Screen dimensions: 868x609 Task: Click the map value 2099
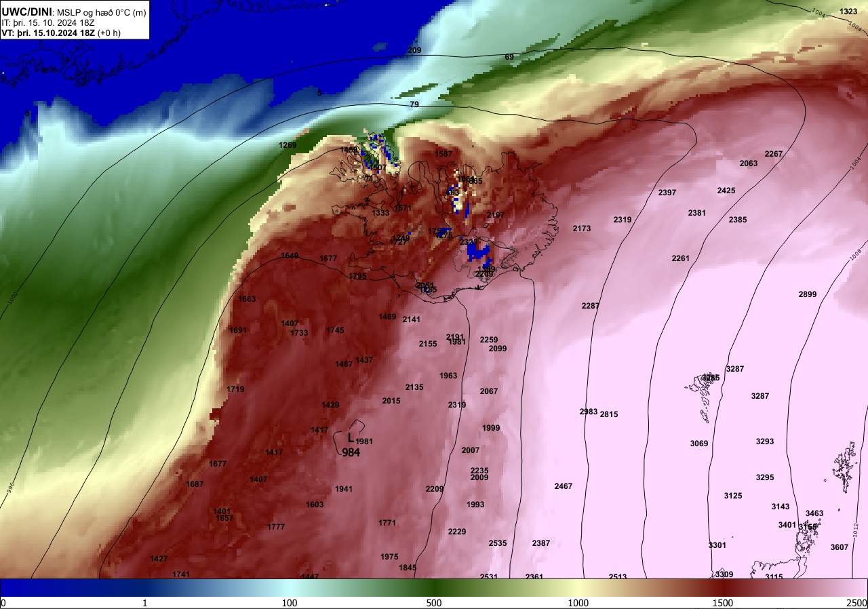498,349
